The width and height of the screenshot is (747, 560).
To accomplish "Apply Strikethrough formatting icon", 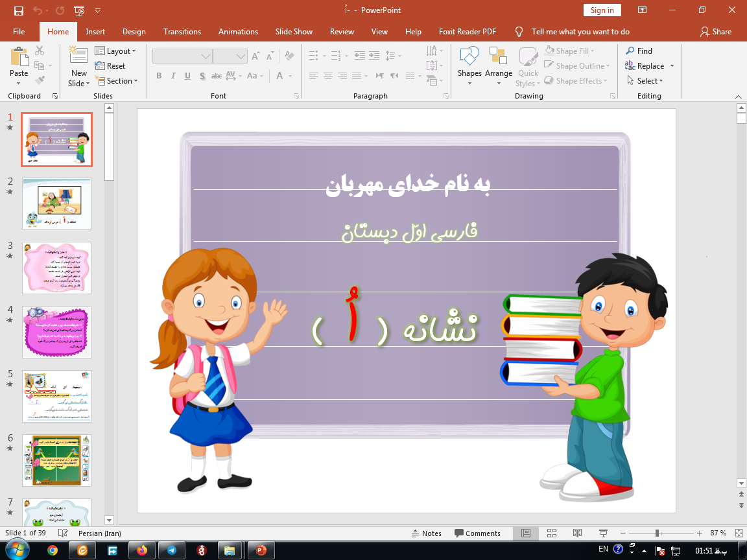I will (217, 76).
